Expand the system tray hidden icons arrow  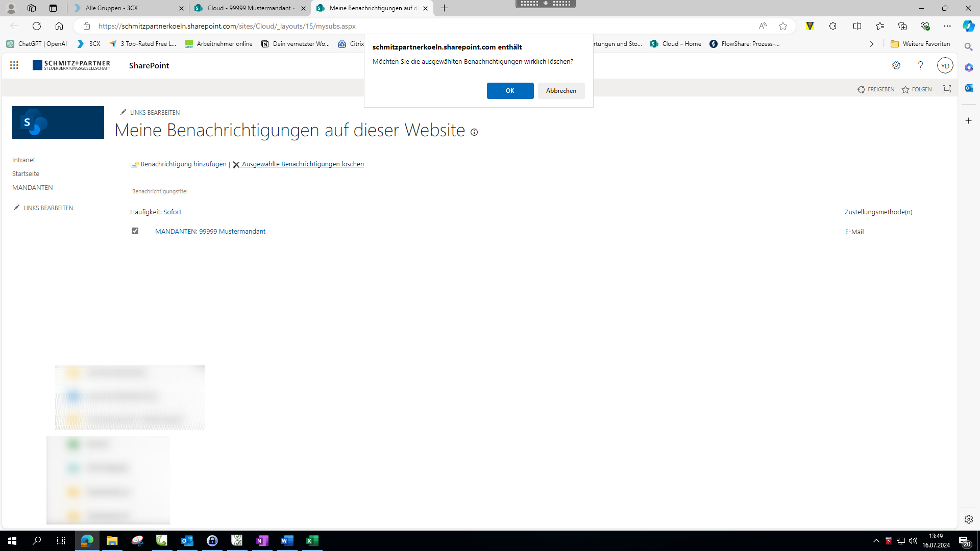[876, 541]
